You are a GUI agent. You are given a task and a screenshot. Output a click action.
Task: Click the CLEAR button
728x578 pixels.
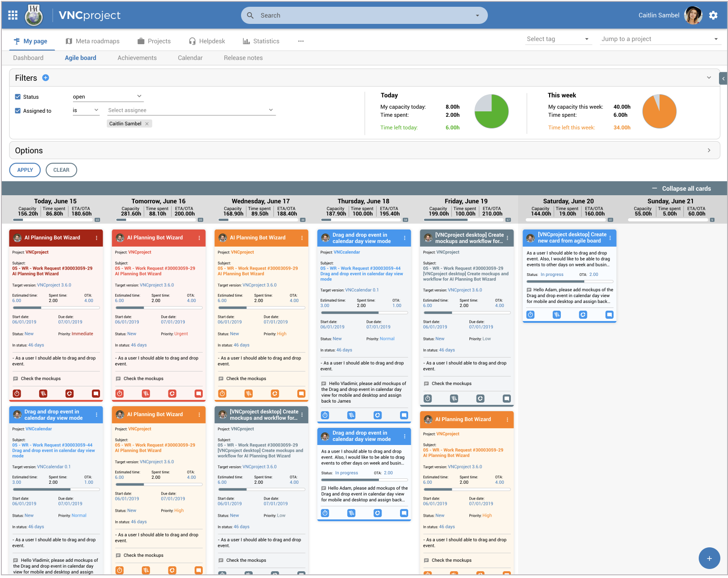click(x=61, y=170)
